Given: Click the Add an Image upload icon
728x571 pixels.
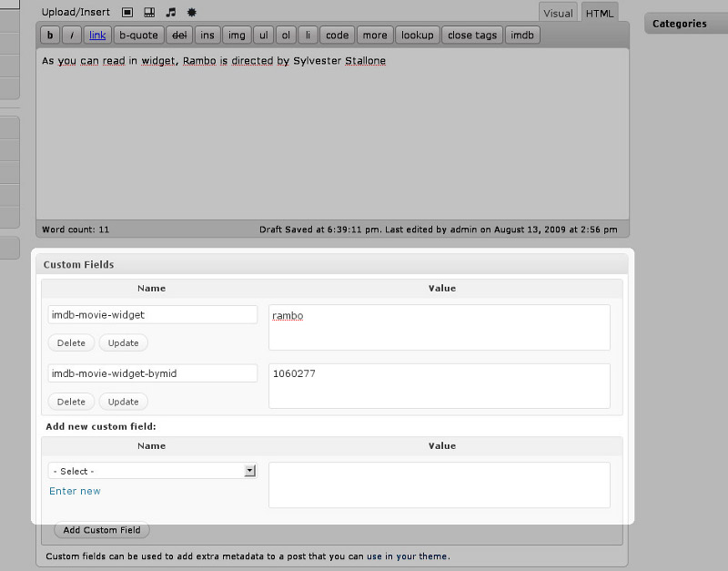Looking at the screenshot, I should pos(127,13).
